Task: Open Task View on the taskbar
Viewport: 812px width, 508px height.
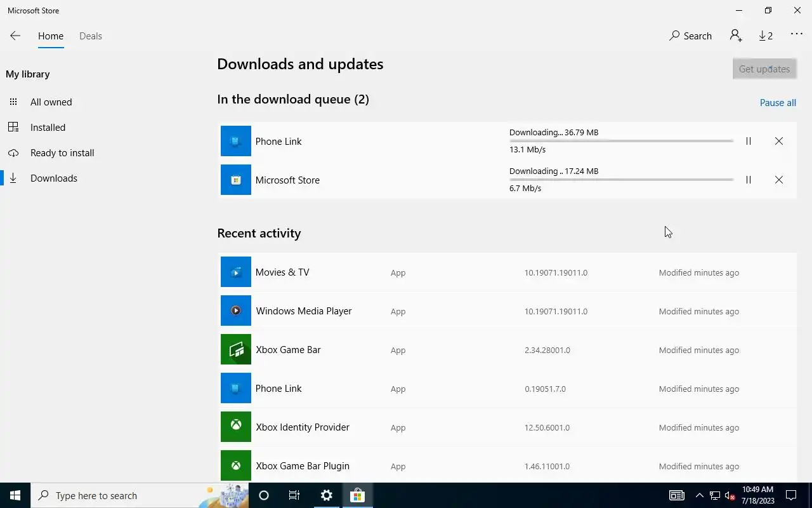Action: point(294,495)
